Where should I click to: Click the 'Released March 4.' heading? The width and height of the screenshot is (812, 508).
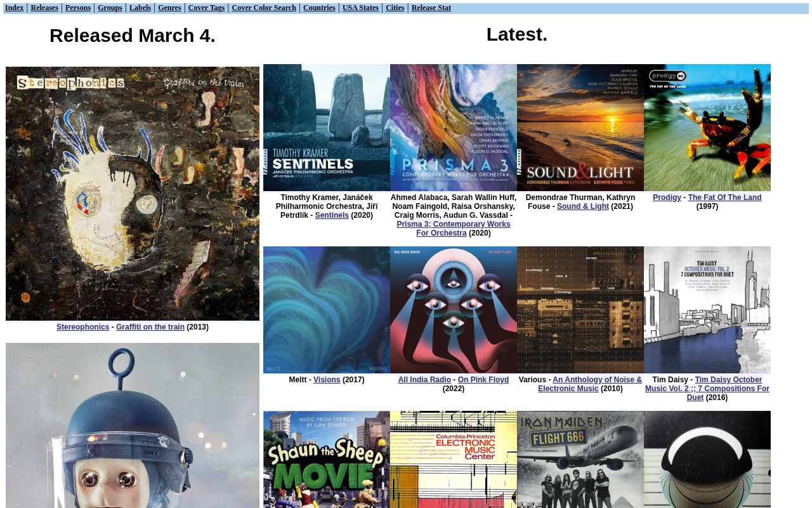tap(133, 36)
